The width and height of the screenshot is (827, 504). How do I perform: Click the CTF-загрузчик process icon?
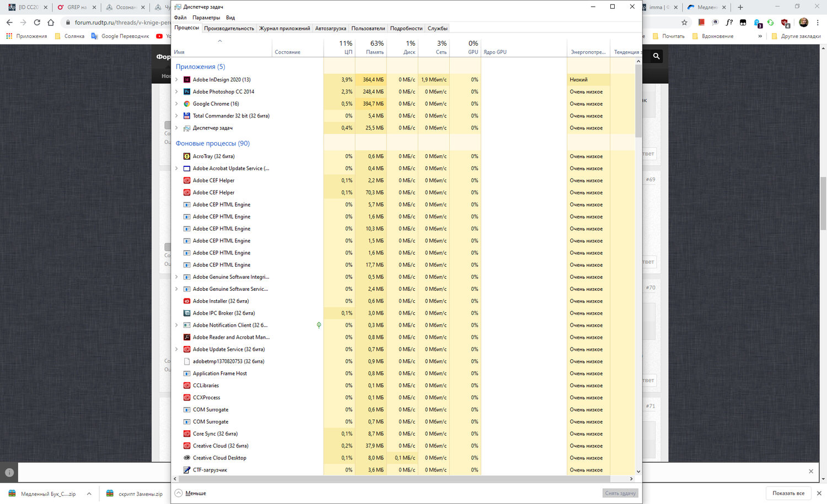[x=187, y=470]
